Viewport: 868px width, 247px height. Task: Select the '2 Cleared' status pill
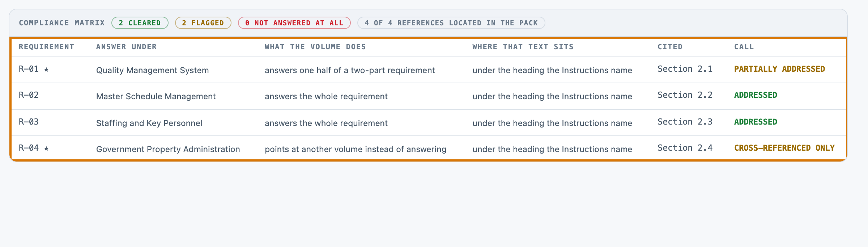point(140,23)
